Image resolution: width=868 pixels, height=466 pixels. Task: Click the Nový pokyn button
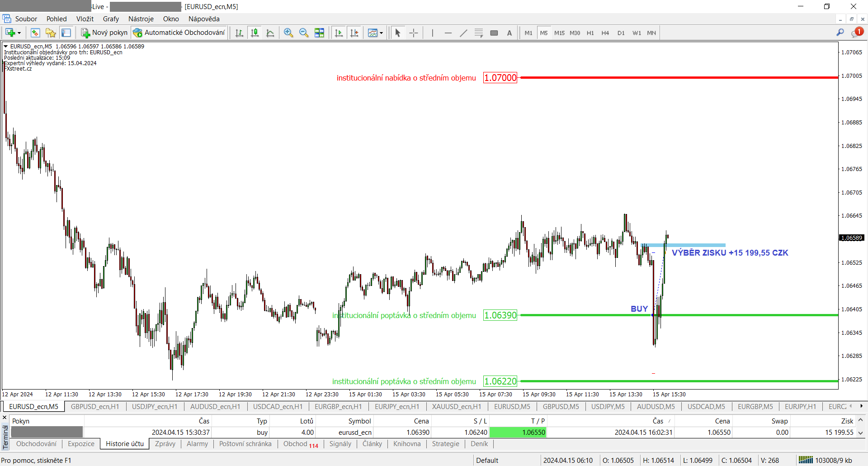pos(104,33)
